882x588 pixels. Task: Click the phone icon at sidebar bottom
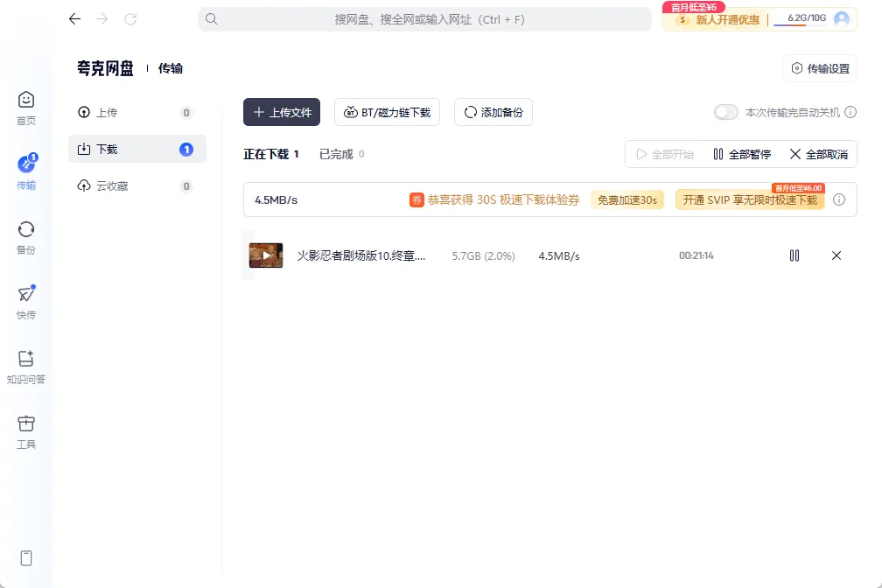click(x=26, y=558)
